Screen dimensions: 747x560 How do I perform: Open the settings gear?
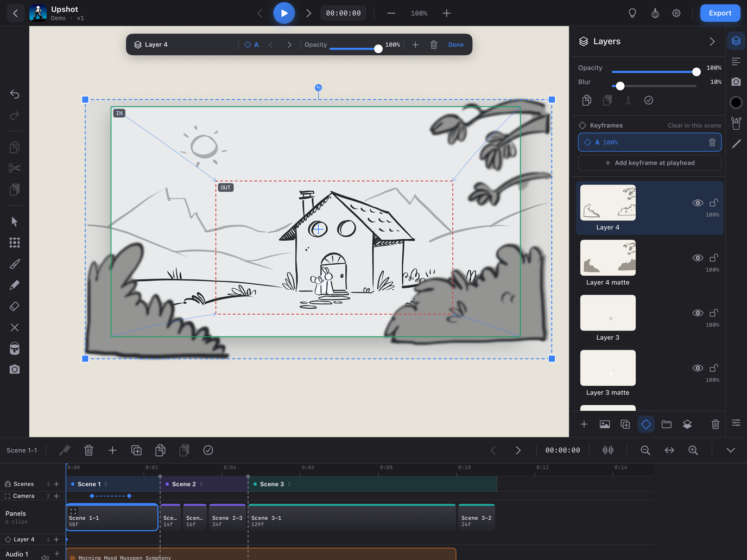coord(676,13)
